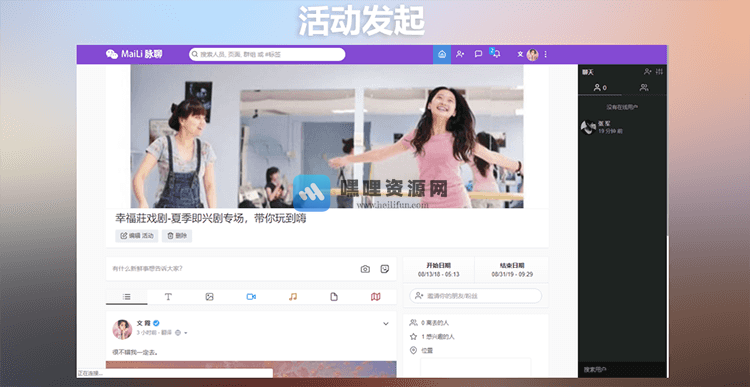Click the 删除 button
This screenshot has width=750, height=387.
point(177,236)
